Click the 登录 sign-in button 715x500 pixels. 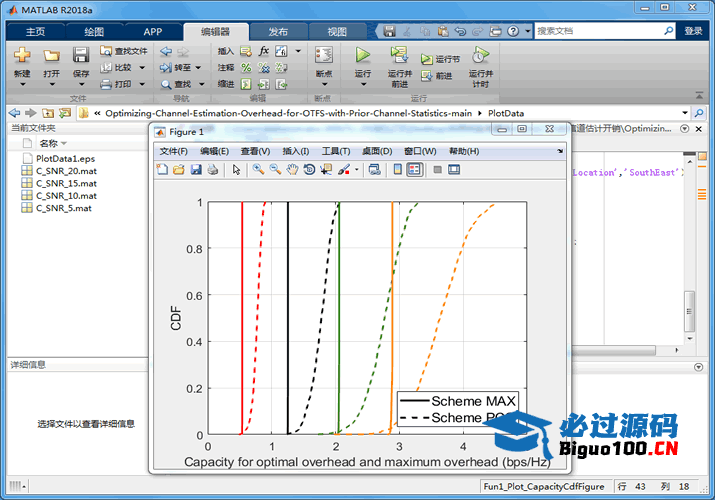pyautogui.click(x=693, y=31)
